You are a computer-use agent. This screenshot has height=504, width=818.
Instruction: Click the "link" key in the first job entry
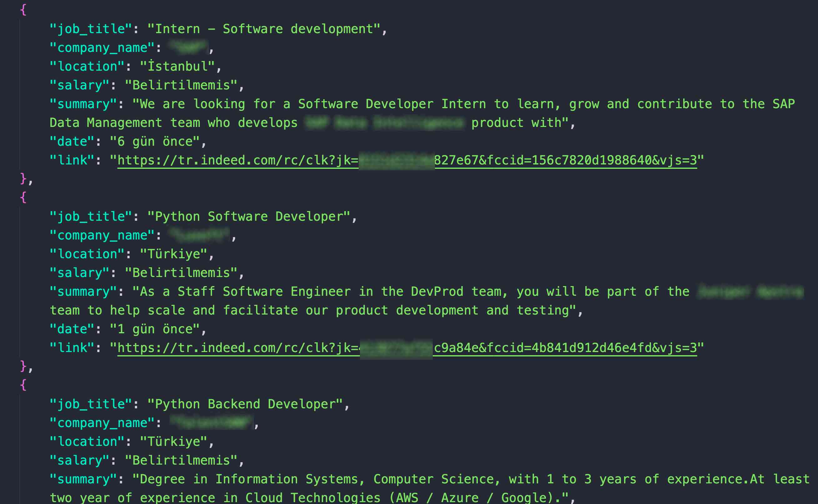pos(72,160)
